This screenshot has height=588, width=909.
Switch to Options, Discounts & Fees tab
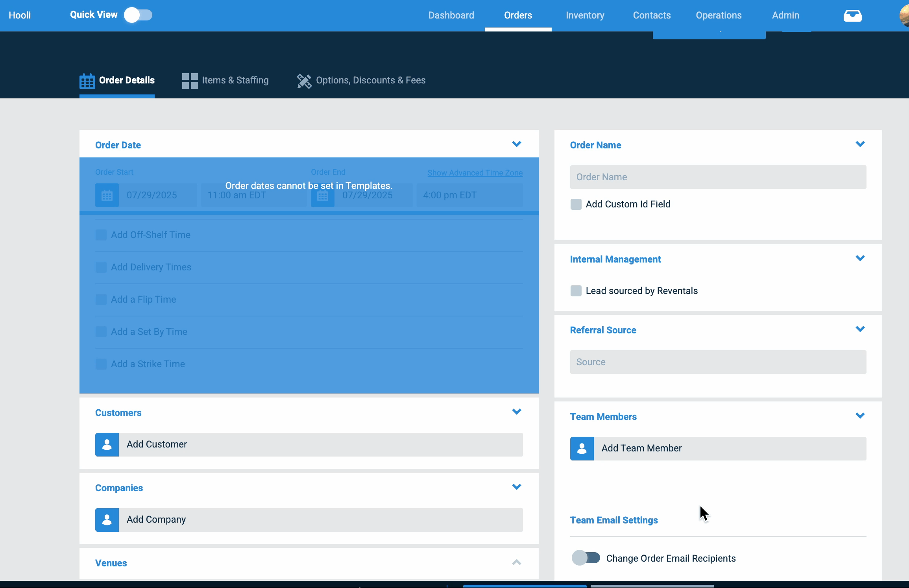[361, 81]
